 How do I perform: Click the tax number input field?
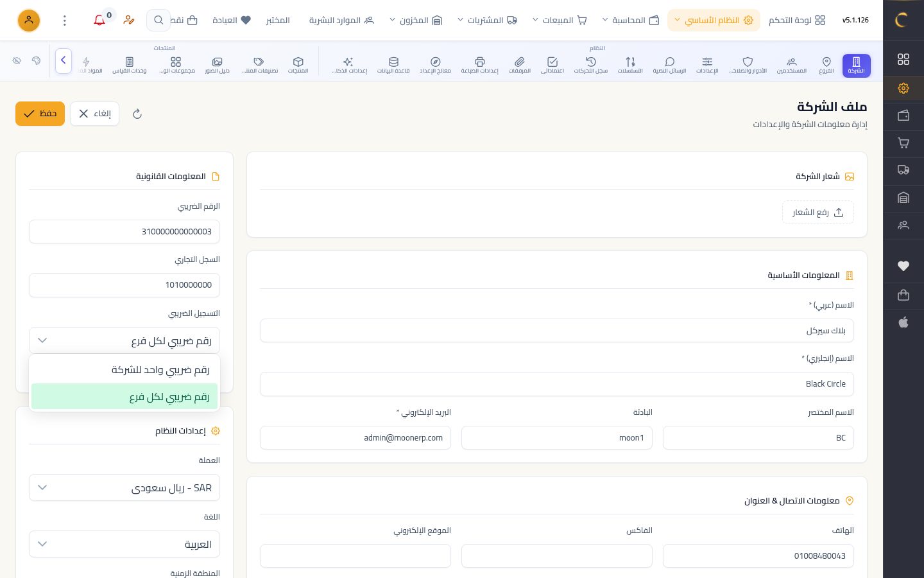[124, 232]
